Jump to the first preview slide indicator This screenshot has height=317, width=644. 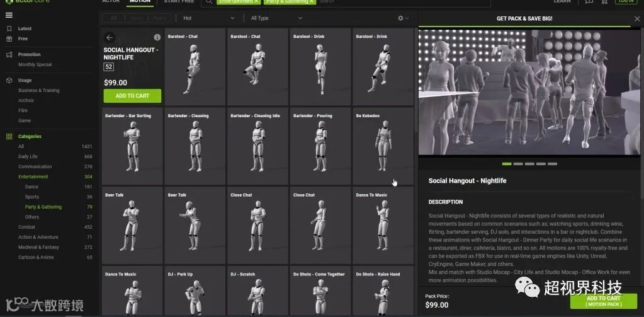point(507,164)
